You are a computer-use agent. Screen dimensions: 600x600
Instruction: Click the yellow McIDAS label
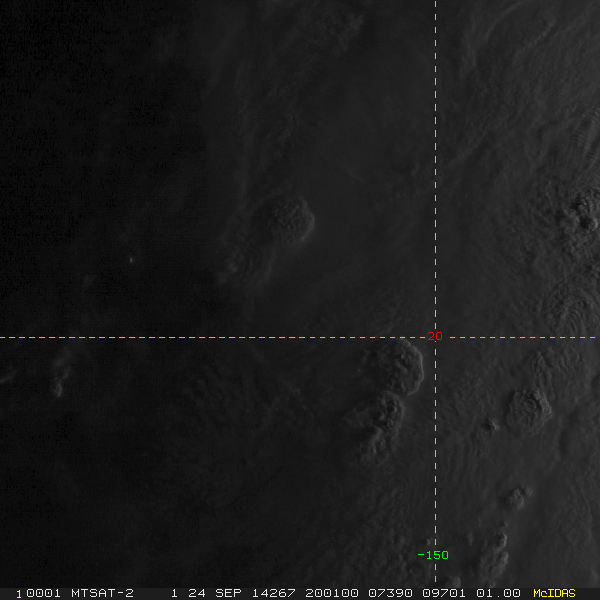tap(554, 593)
